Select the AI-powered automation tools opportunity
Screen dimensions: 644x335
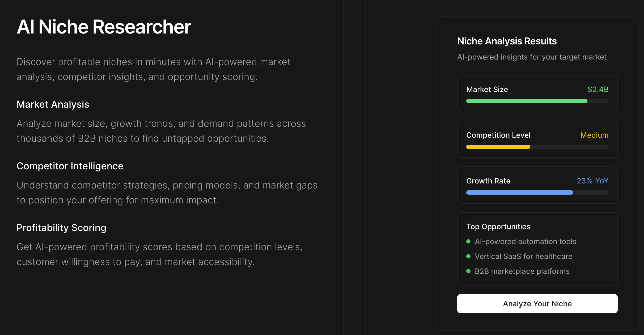tap(525, 241)
